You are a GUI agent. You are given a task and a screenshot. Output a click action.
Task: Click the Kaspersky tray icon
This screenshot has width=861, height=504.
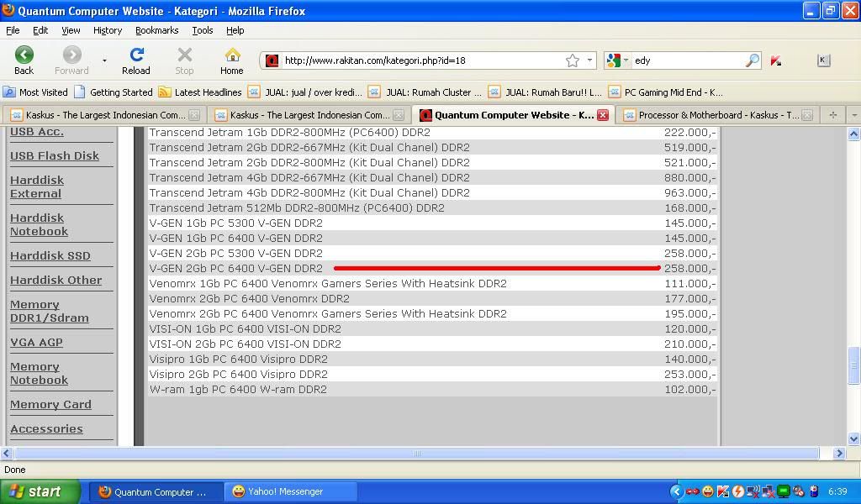point(723,491)
